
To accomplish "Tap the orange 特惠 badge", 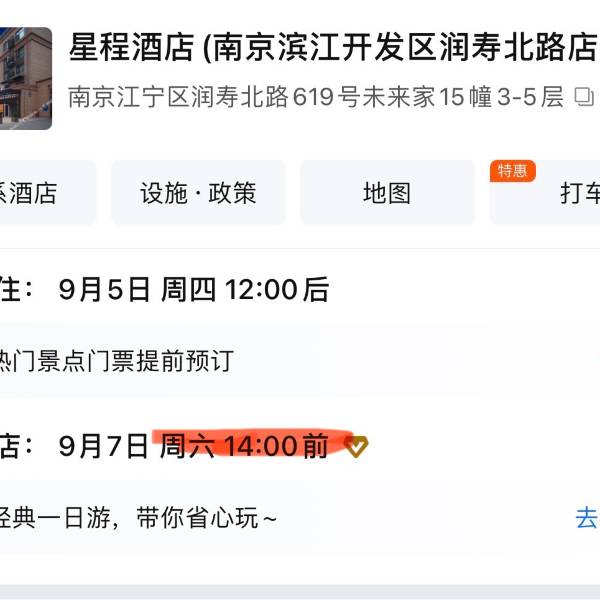I will [512, 171].
